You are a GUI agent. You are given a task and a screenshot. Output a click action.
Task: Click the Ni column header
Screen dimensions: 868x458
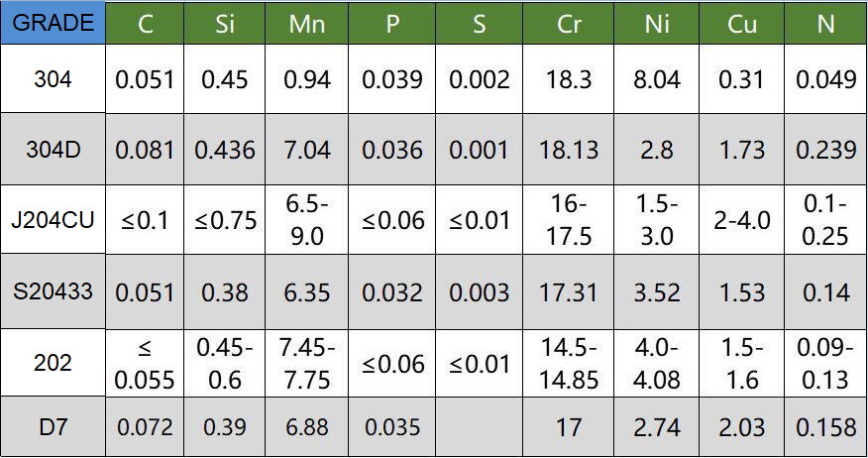(x=656, y=24)
